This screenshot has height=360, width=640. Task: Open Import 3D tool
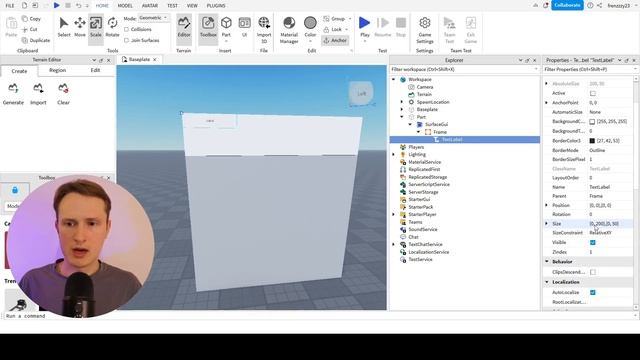tap(264, 29)
